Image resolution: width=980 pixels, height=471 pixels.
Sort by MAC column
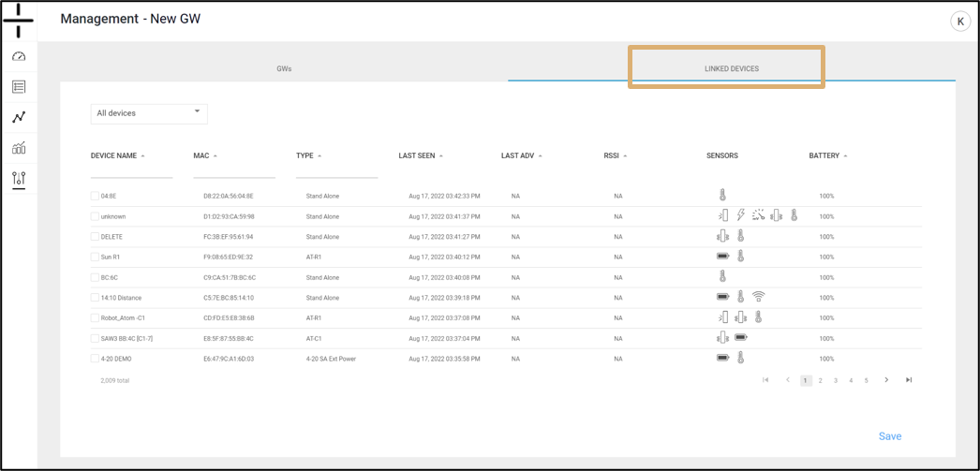(x=205, y=155)
